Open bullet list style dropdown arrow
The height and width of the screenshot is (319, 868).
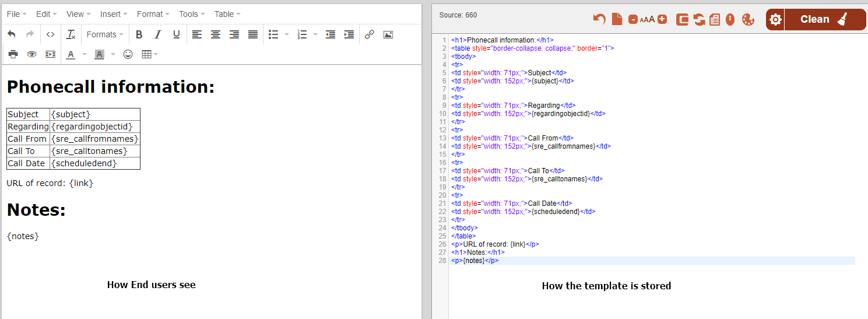click(x=286, y=34)
